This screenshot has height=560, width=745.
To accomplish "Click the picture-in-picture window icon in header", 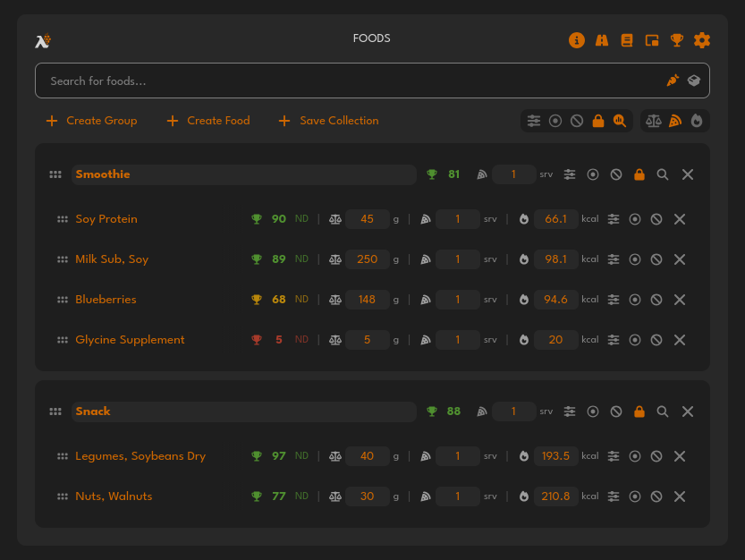I will [652, 40].
